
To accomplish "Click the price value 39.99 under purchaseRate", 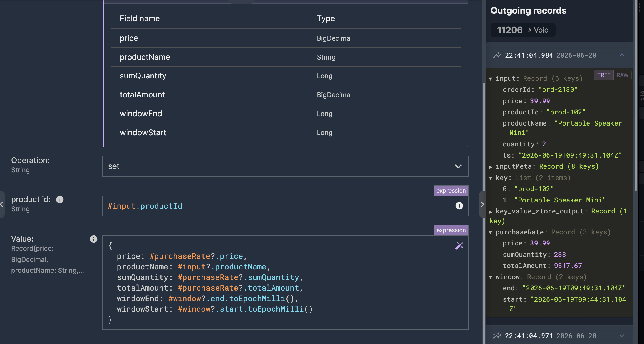I will [540, 243].
